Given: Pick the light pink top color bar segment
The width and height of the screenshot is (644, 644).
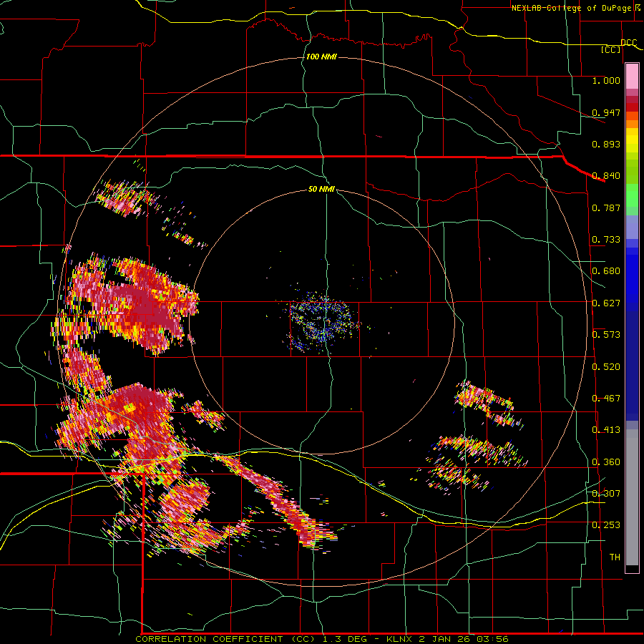Looking at the screenshot, I should point(632,76).
